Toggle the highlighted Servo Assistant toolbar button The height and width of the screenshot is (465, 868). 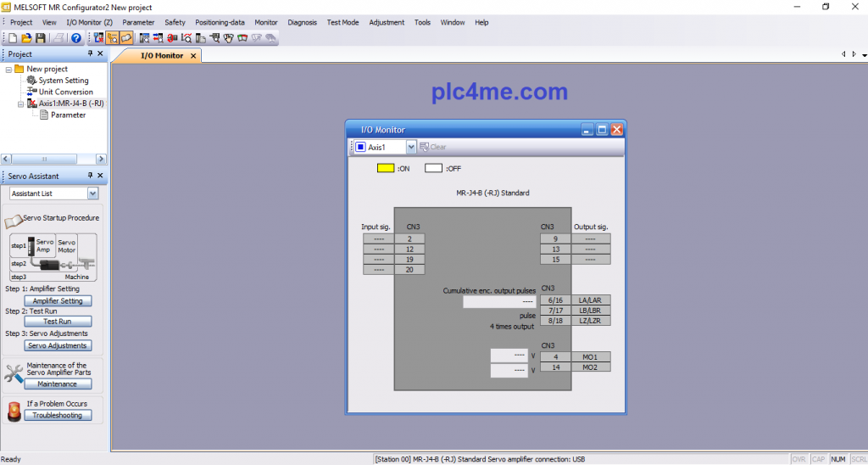coord(126,38)
